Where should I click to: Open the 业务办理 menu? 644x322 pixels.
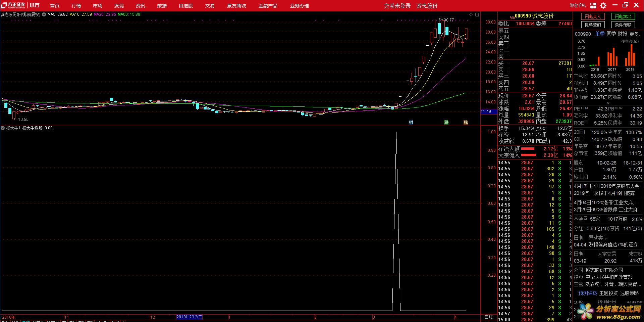pos(300,6)
